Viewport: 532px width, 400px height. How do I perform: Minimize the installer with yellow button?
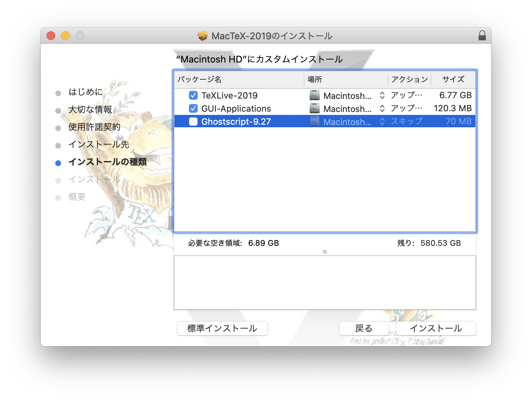click(x=65, y=36)
